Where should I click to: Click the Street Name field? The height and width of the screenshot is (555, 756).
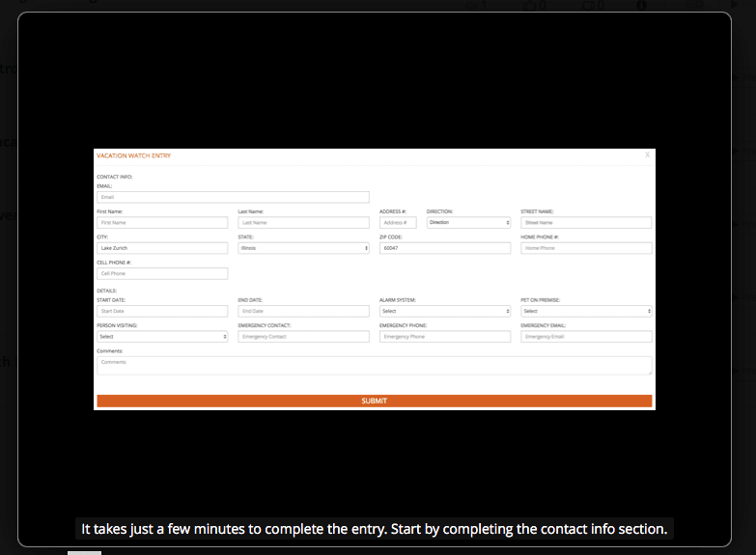click(x=586, y=222)
